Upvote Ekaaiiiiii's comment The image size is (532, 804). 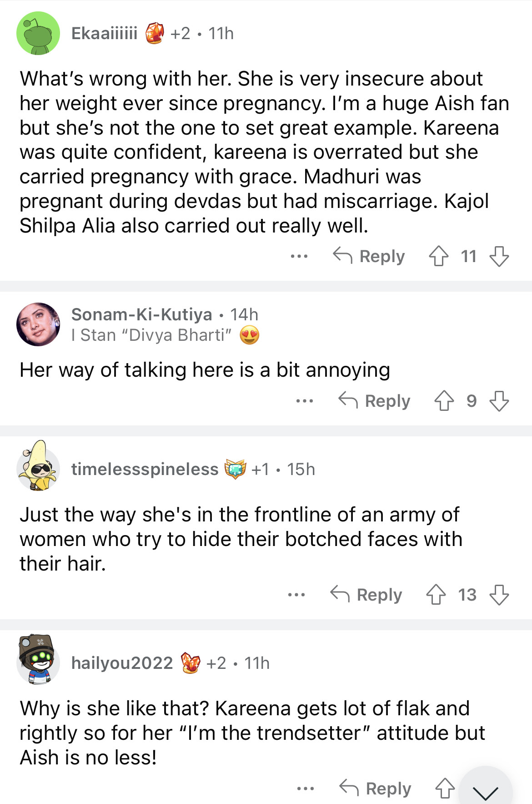pyautogui.click(x=438, y=256)
